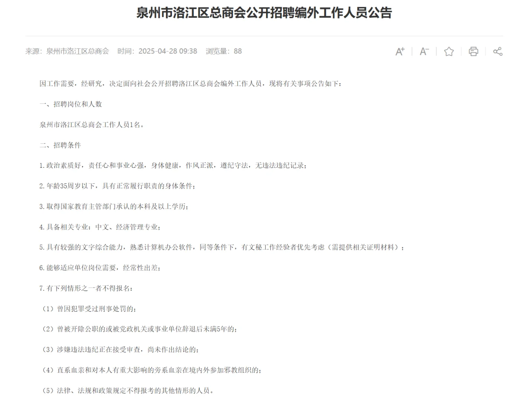The image size is (532, 401).
Task: Reduce article text with the A− icon
Action: (424, 52)
